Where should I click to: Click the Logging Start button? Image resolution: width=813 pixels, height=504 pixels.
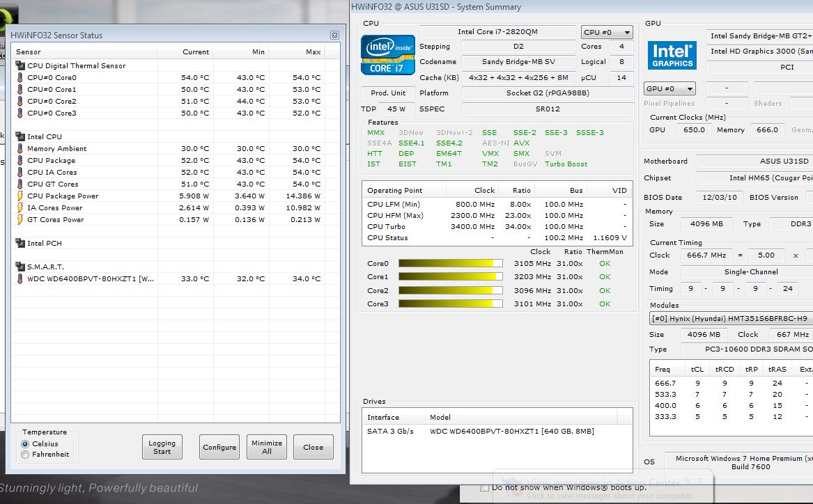pos(162,447)
